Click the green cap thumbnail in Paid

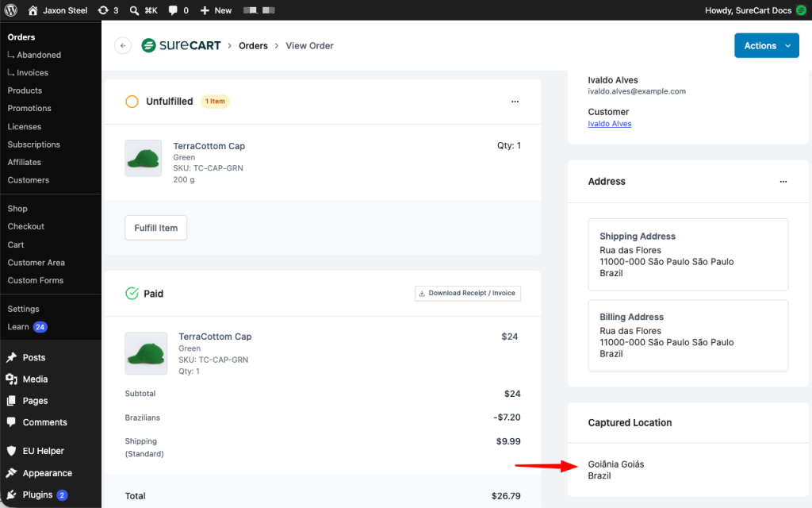[146, 353]
